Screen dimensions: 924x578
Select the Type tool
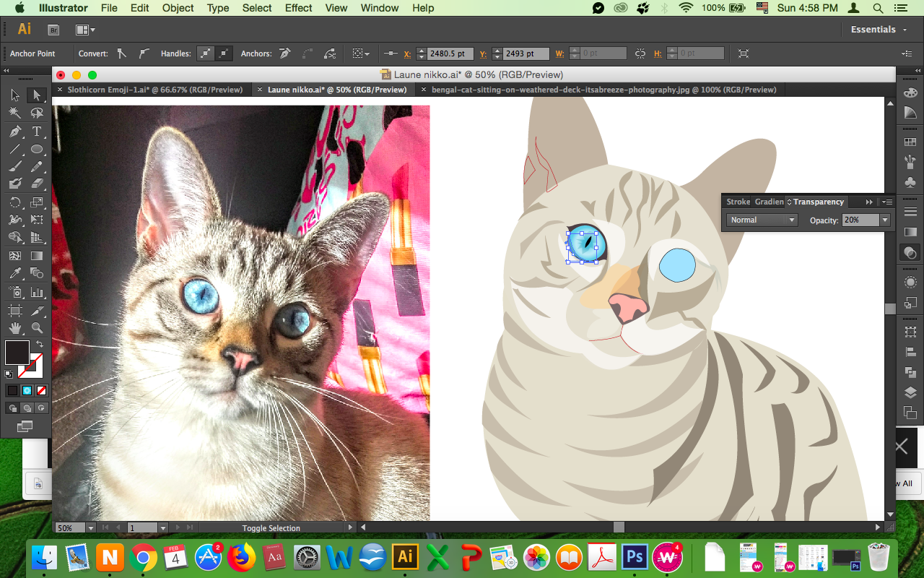(x=37, y=131)
